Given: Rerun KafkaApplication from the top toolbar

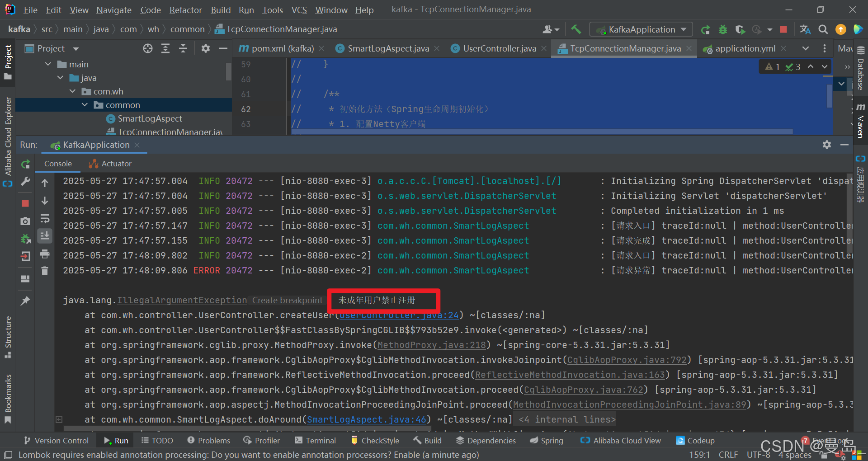Looking at the screenshot, I should click(705, 30).
